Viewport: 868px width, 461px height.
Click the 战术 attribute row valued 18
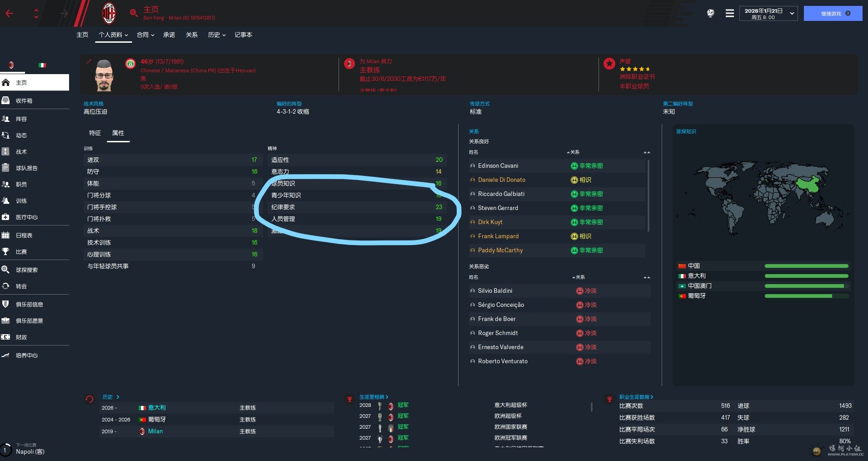click(x=173, y=230)
